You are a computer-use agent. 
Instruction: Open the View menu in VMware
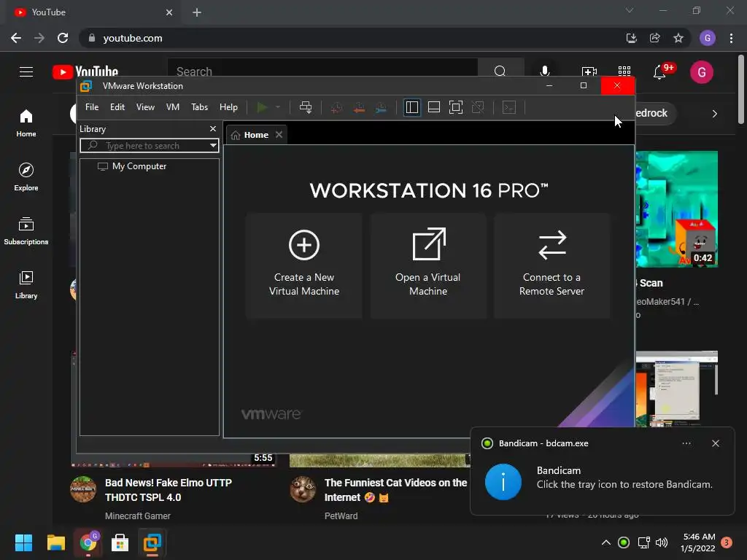coord(145,107)
